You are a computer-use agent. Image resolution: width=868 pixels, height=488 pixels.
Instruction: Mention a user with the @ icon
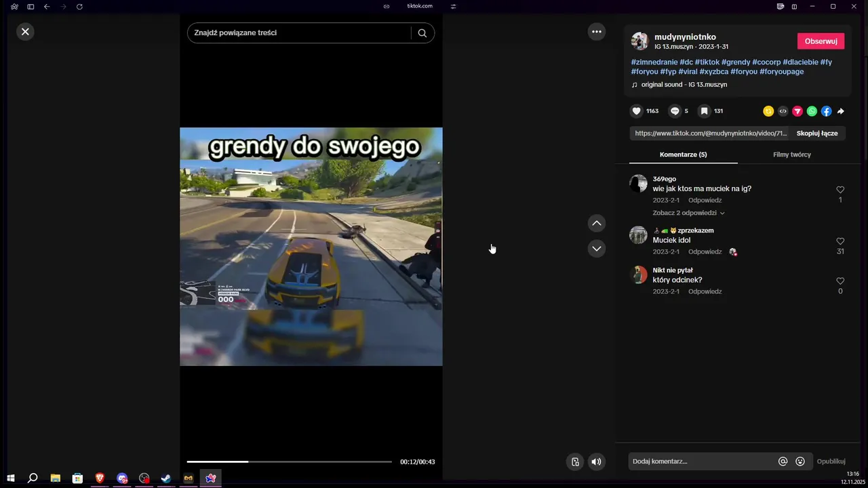click(x=783, y=462)
